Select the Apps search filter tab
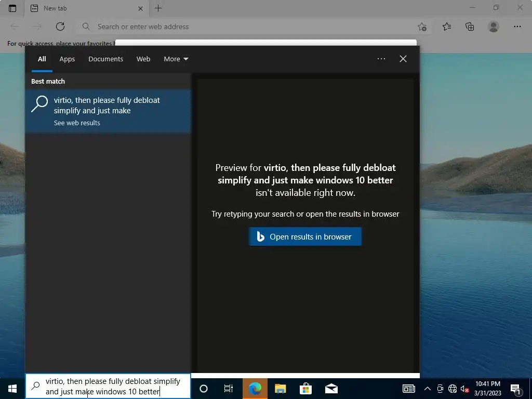The height and width of the screenshot is (399, 532). 67,59
